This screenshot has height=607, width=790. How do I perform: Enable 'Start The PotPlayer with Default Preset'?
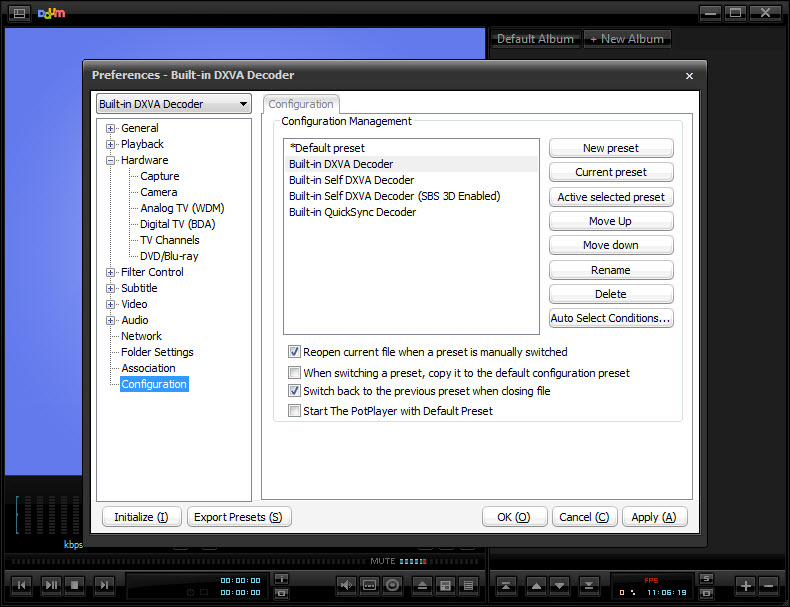(294, 411)
